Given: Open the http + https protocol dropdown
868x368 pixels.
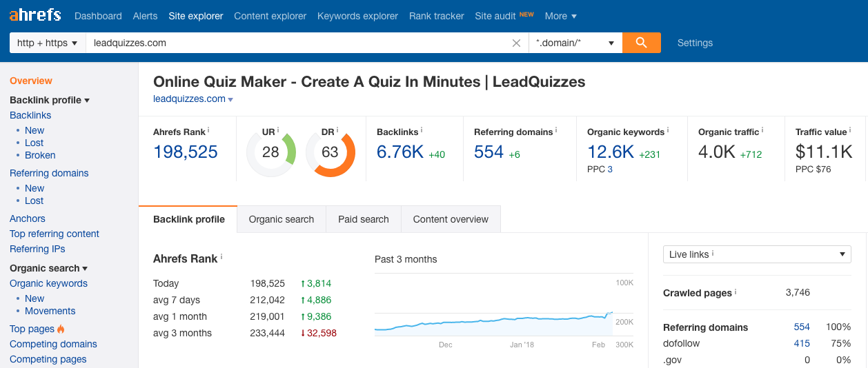Looking at the screenshot, I should point(47,43).
